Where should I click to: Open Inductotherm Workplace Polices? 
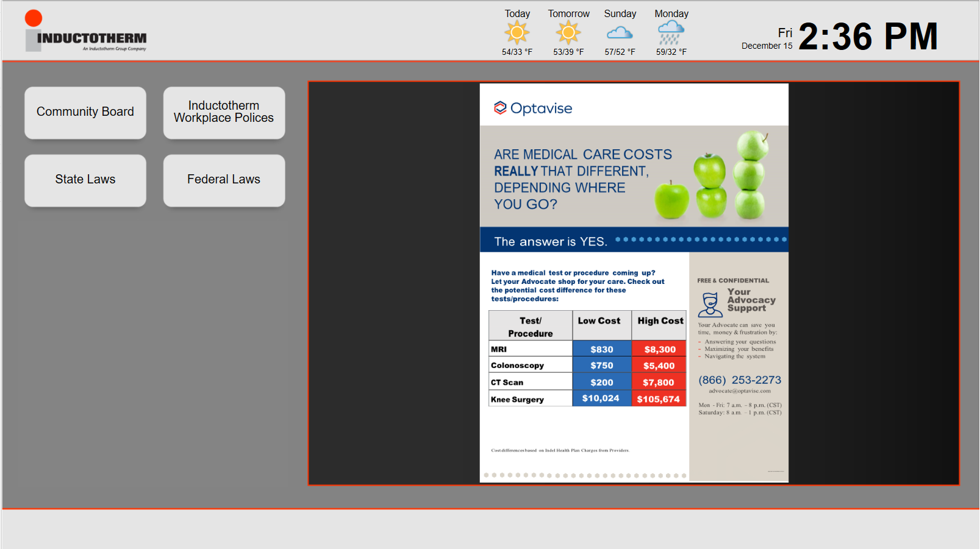coord(224,112)
